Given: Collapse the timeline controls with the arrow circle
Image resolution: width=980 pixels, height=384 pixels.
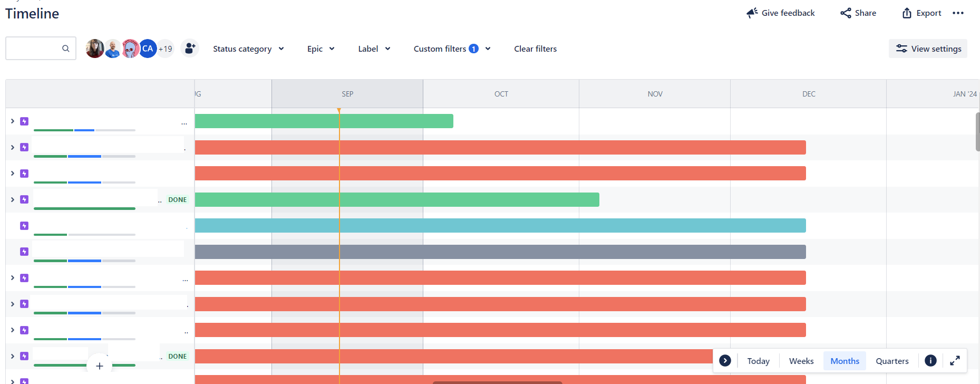Looking at the screenshot, I should tap(725, 361).
